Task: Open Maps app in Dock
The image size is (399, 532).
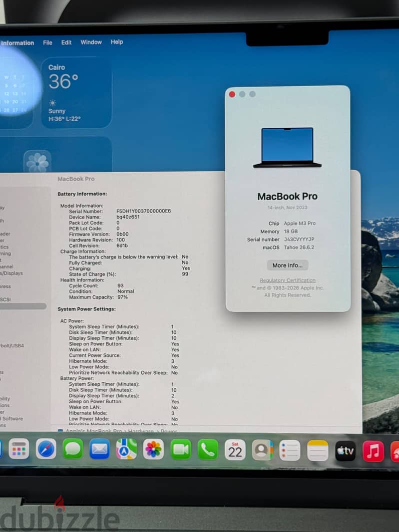Action: [126, 449]
